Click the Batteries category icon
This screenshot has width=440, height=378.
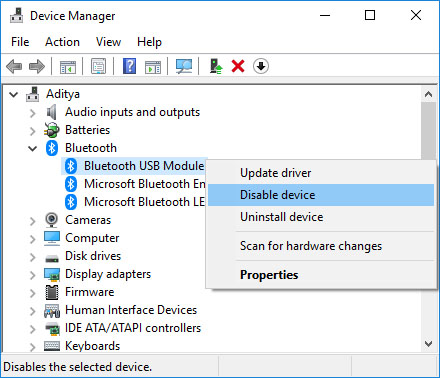[x=52, y=130]
